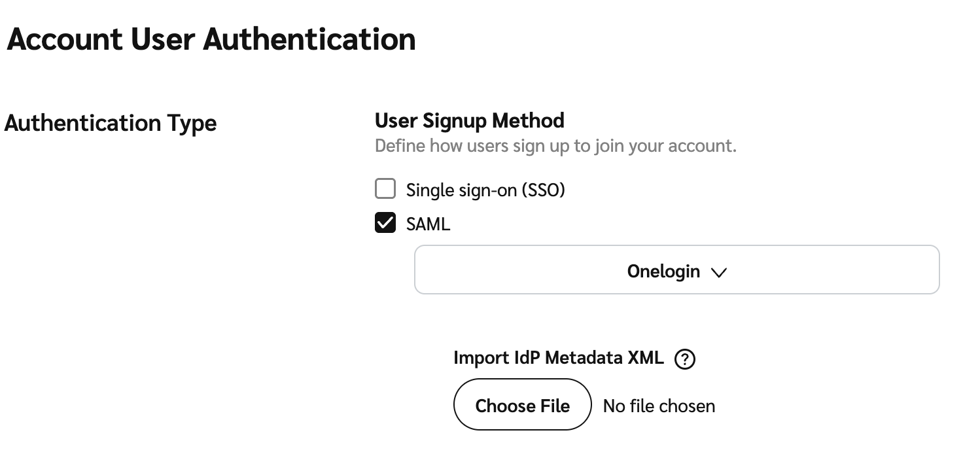Click the Import IdP Metadata XML label
The image size is (980, 475).
558,358
